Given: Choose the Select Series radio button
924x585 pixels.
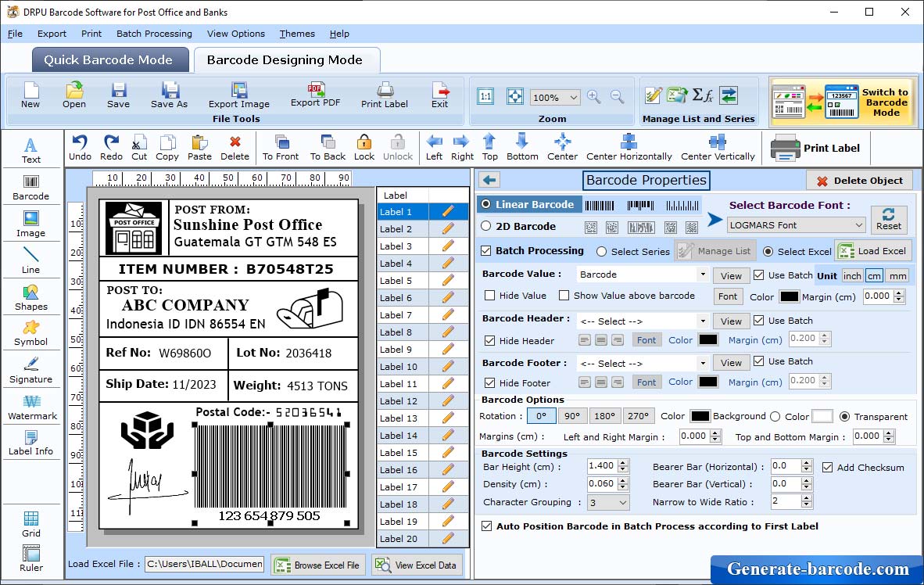Looking at the screenshot, I should point(601,251).
